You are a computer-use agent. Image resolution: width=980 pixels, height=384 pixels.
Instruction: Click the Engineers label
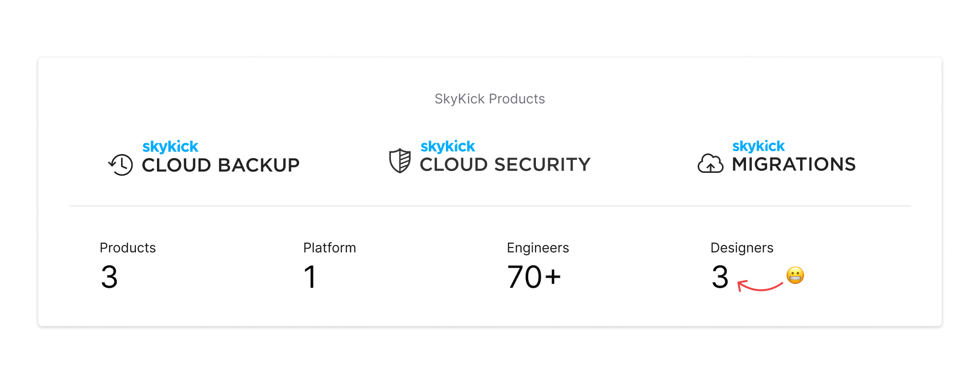tap(538, 248)
